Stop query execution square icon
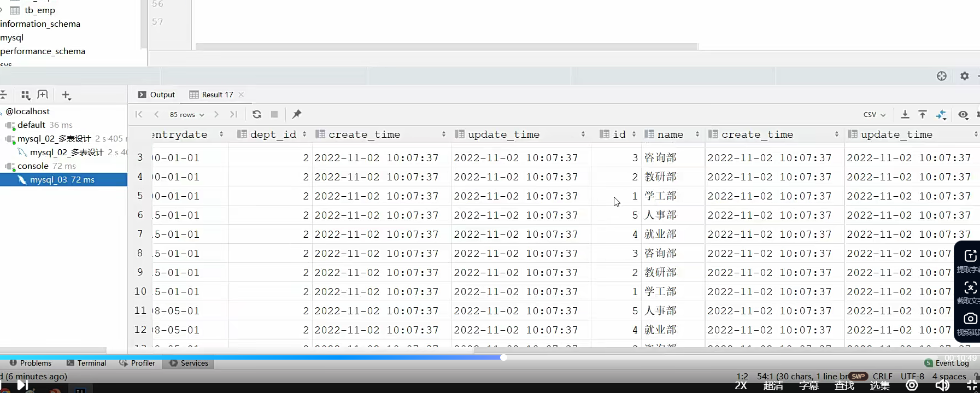Viewport: 980px width, 393px height. [x=274, y=114]
